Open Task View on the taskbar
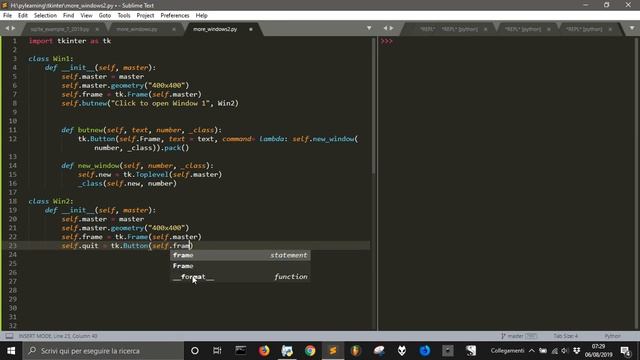This screenshot has height=360, width=640. click(x=217, y=351)
